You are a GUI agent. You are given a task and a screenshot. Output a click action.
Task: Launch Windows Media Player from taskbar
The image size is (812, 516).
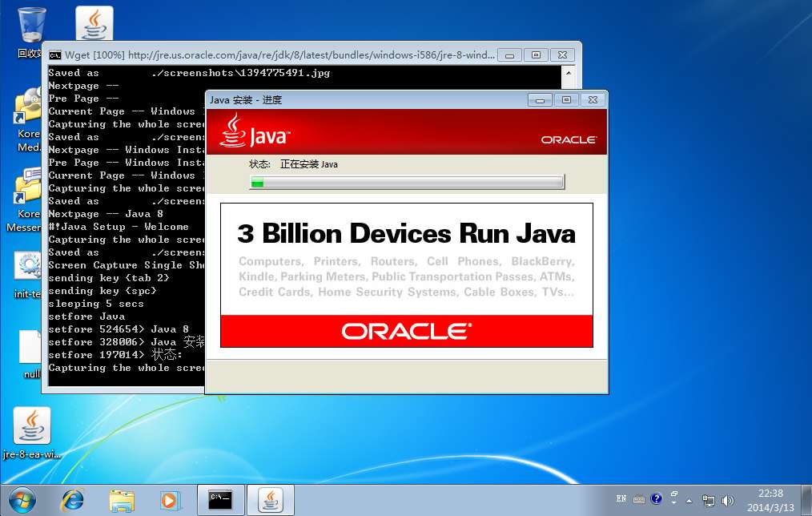[x=170, y=500]
